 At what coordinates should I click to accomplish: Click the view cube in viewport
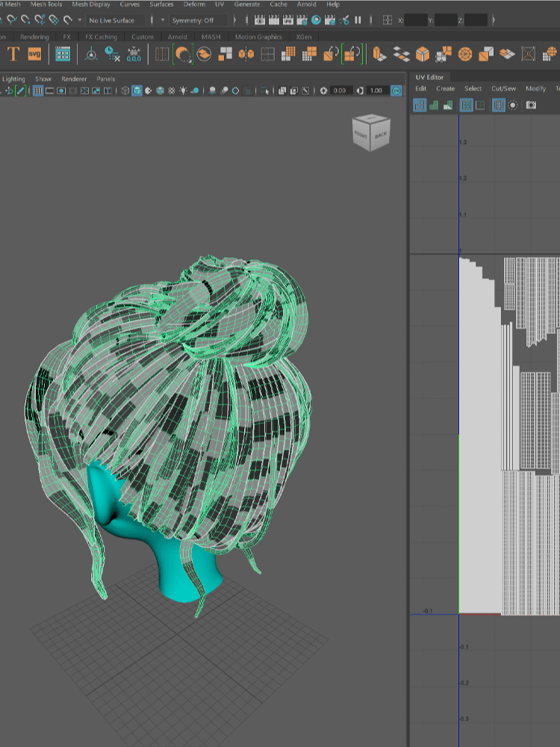click(370, 133)
